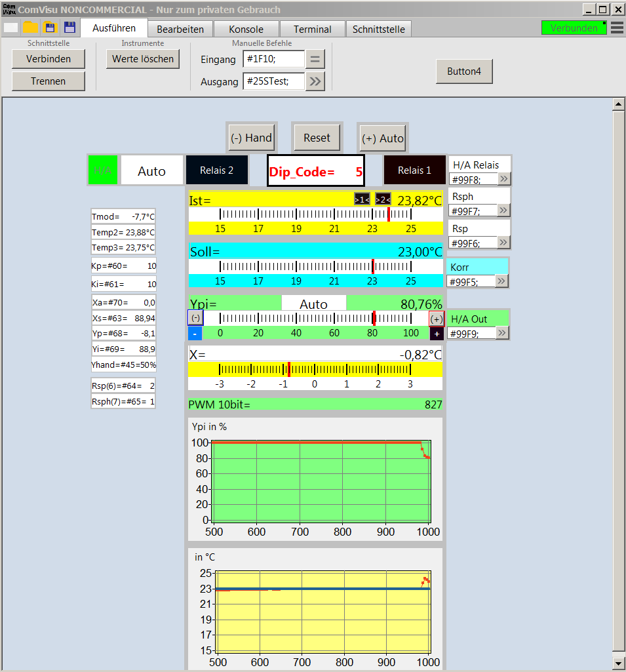Click the >1< marker in the Ist bar
626x672 pixels.
click(362, 199)
